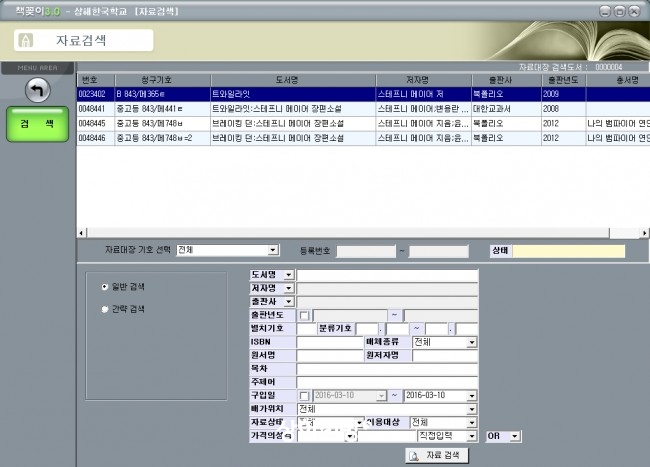This screenshot has width=650, height=467.
Task: Enable the 구입일 checkbox
Action: (x=304, y=396)
